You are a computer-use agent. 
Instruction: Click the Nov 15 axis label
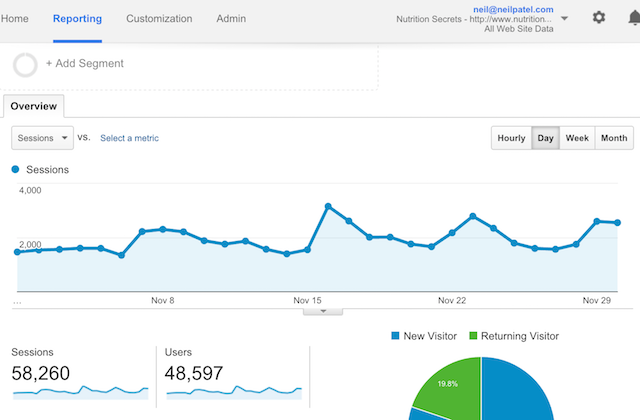(307, 300)
